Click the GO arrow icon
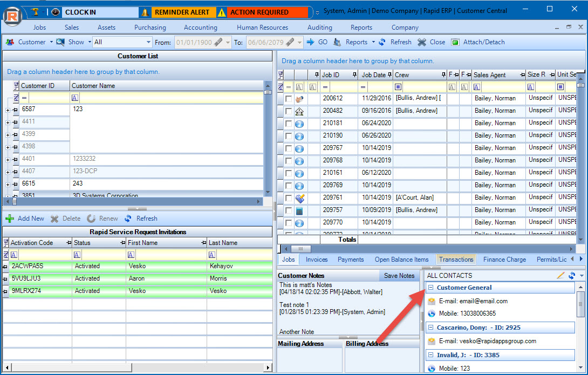This screenshot has width=588, height=375. [311, 42]
